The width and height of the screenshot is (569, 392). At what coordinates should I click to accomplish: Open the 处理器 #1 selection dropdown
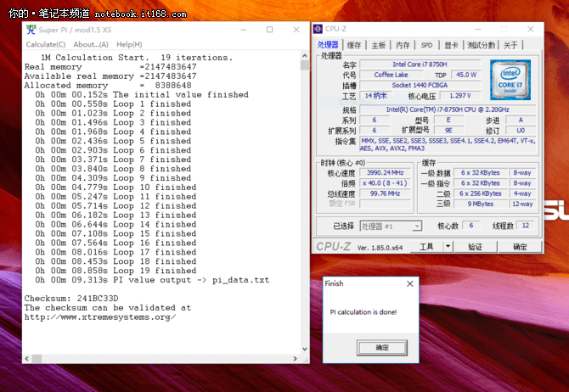(391, 227)
